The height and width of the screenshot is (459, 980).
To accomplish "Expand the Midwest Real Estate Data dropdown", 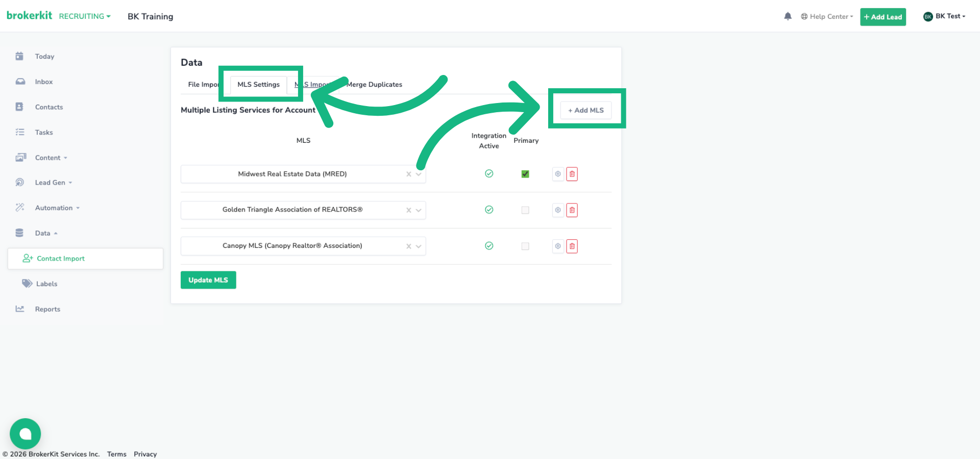I will coord(419,174).
